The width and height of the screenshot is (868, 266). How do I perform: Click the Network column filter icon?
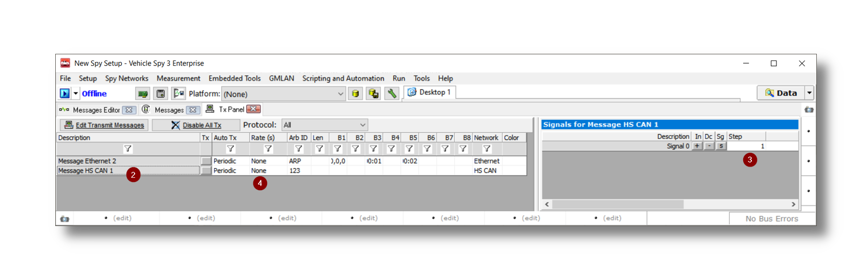pyautogui.click(x=487, y=149)
